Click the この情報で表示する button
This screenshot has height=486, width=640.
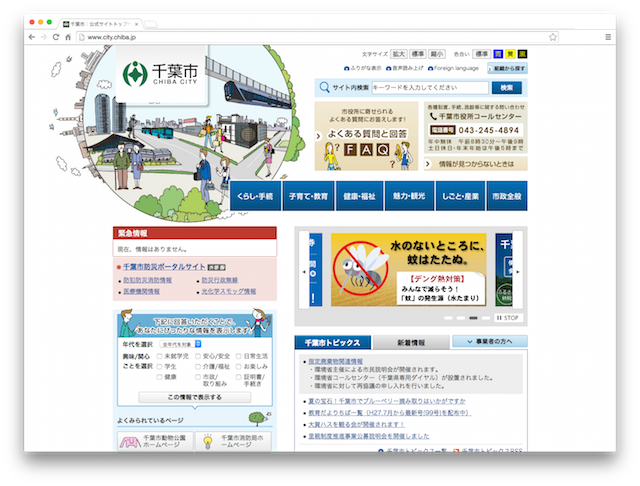[195, 397]
